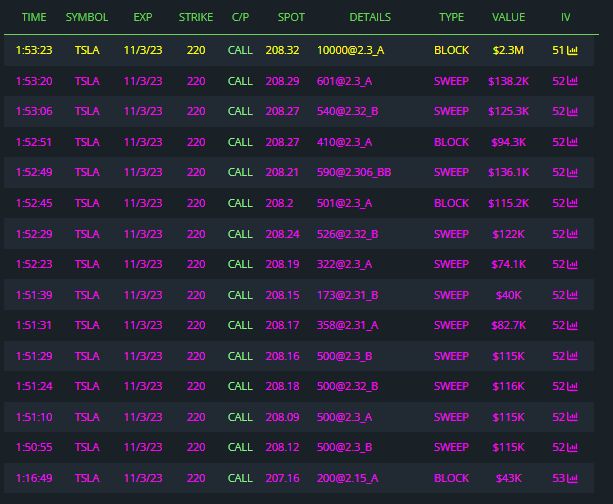Open IV chart icon in the 1:51:31 row
This screenshot has width=613, height=504.
pos(572,325)
